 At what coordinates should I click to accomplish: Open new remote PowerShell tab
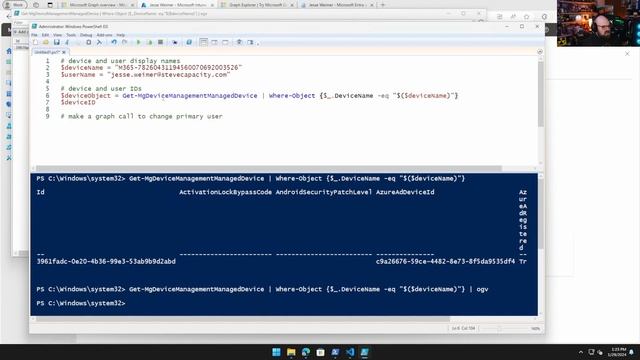pos(175,42)
